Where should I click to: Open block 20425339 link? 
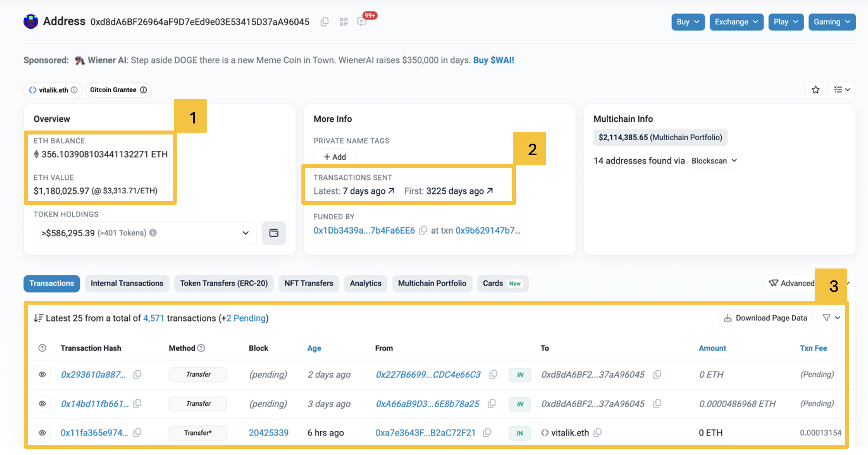[x=268, y=433]
